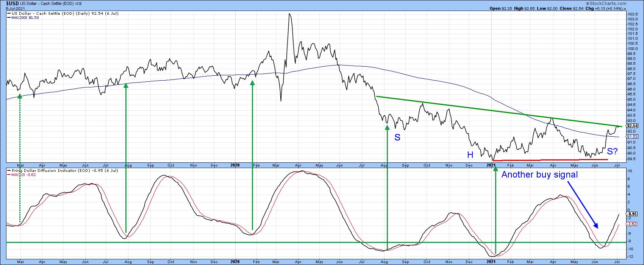Viewport: 644px width, 265px height.
Task: Click the green arrowhead at January 2021 low
Action: [x=495, y=170]
